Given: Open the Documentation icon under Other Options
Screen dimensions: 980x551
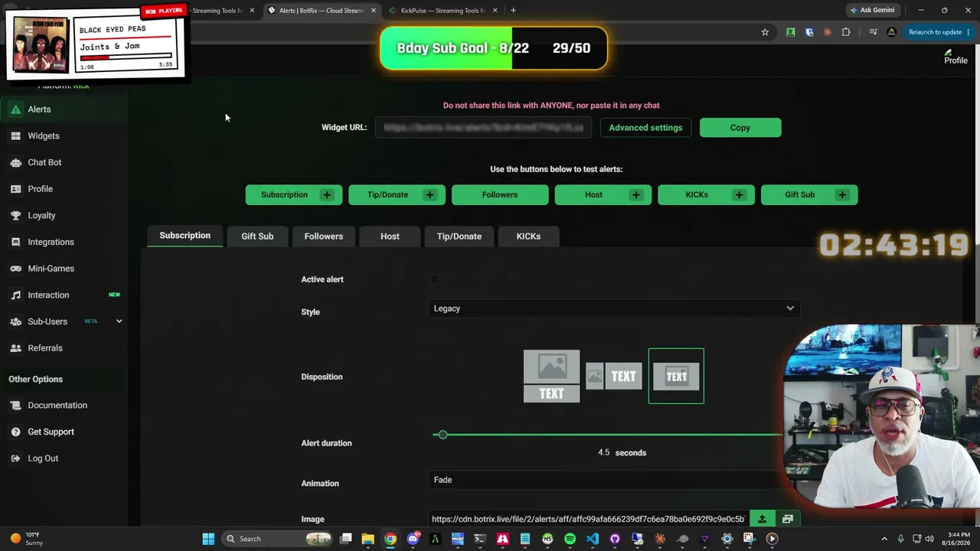Looking at the screenshot, I should click(x=15, y=406).
